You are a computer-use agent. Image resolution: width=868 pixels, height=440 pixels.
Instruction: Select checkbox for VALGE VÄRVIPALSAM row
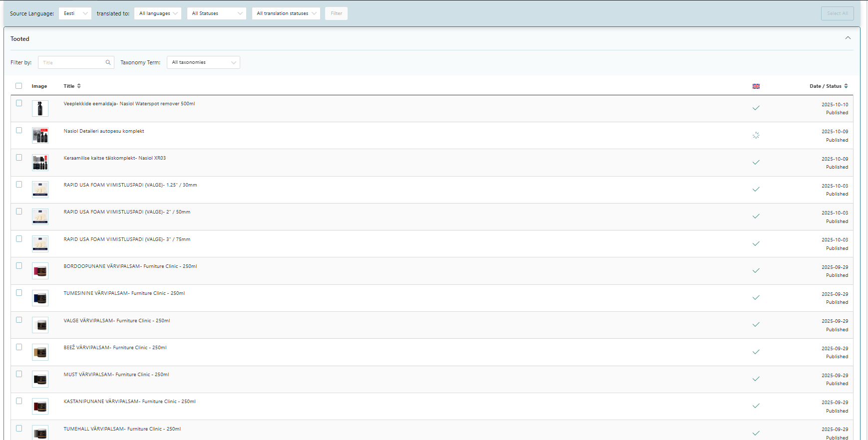(19, 320)
